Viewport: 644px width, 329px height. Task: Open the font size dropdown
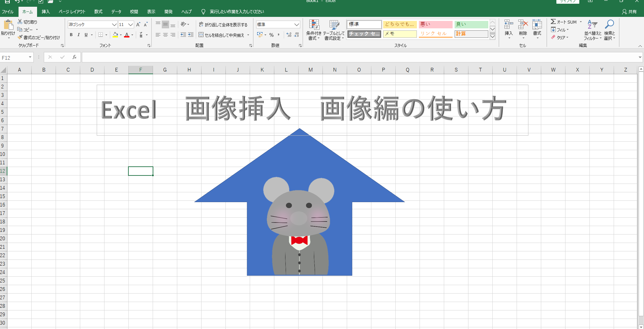point(131,25)
